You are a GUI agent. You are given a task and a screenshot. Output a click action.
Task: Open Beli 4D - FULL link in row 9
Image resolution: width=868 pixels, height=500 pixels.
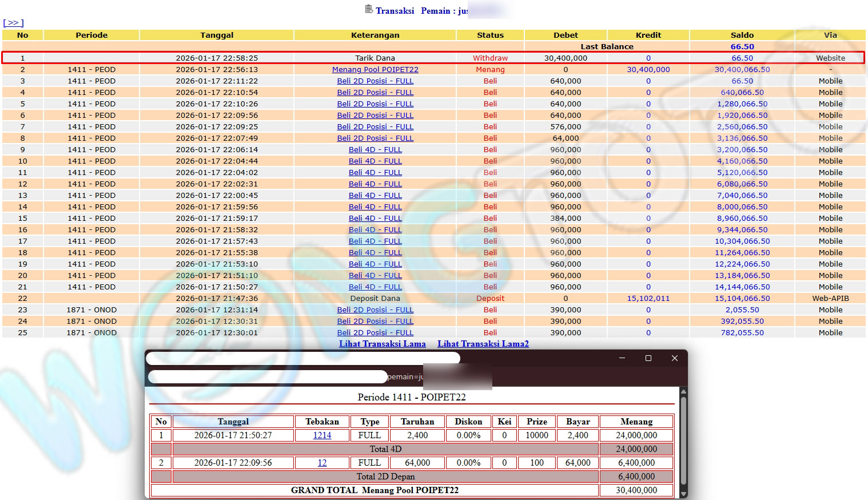coord(375,149)
